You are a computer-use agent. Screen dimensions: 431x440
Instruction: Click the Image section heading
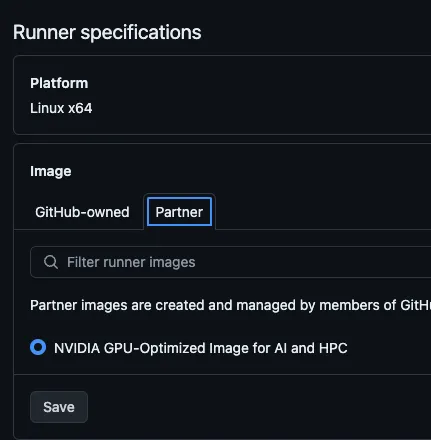(51, 171)
